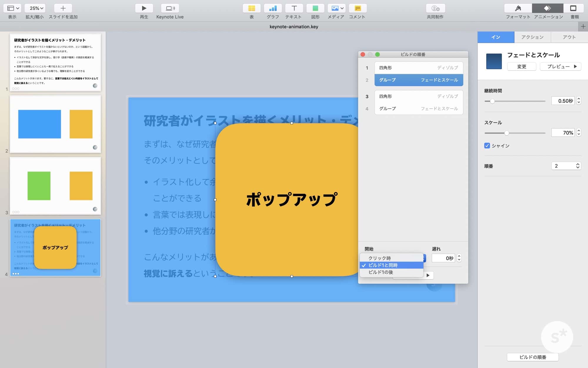The image size is (588, 368).
Task: Start slideshow with 再生 play button
Action: click(144, 8)
